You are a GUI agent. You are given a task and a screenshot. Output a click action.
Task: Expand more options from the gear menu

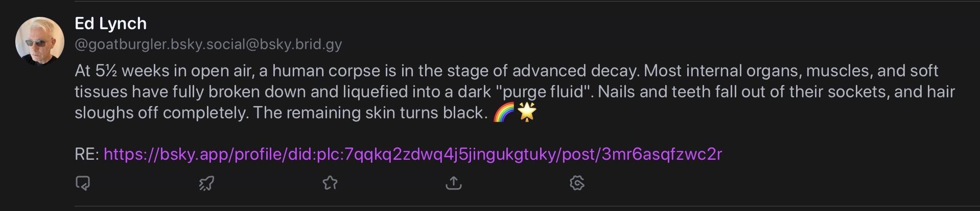(577, 183)
